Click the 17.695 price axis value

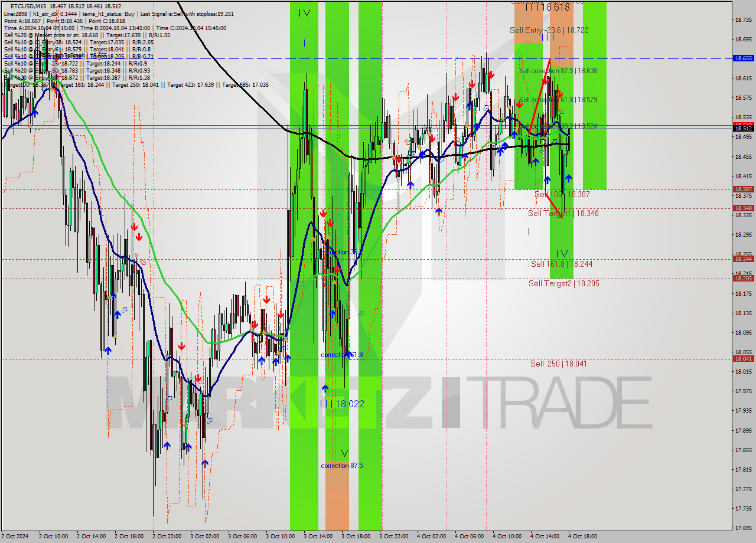tap(743, 528)
